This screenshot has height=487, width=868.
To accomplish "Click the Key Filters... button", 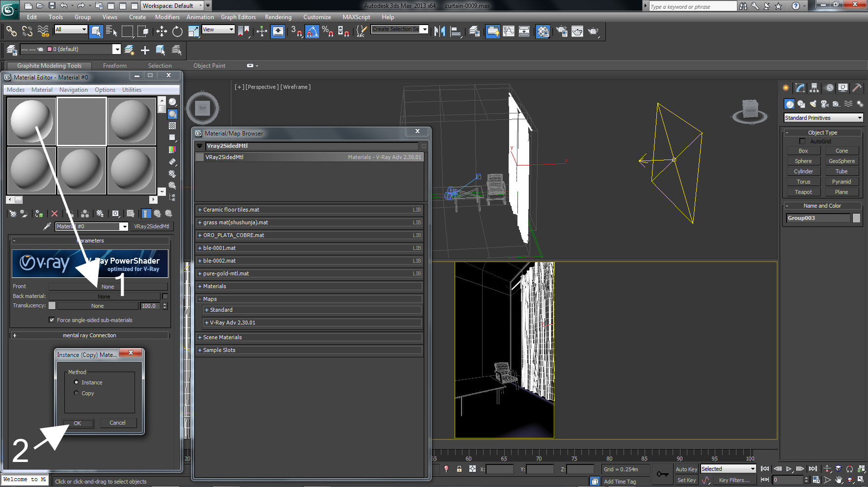I will (734, 480).
